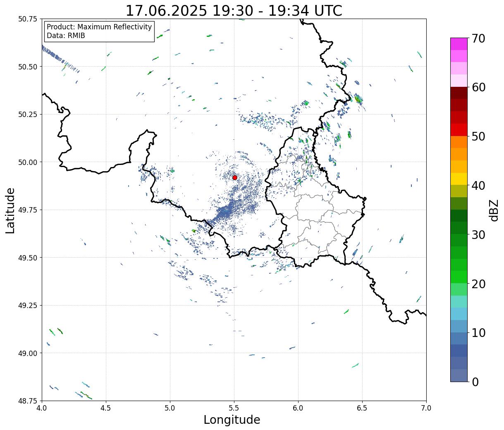Click the 5.0 longitude tick label
This screenshot has width=504, height=430.
(x=170, y=408)
